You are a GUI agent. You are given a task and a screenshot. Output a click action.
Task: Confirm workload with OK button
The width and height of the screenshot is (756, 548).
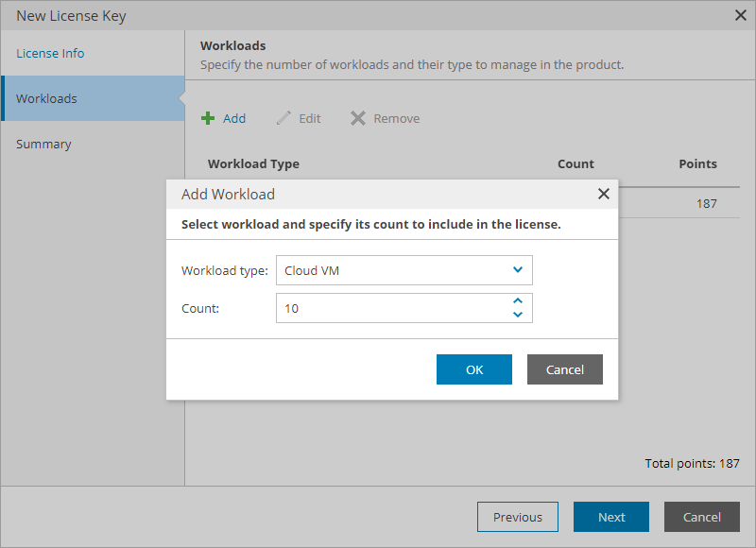point(474,369)
